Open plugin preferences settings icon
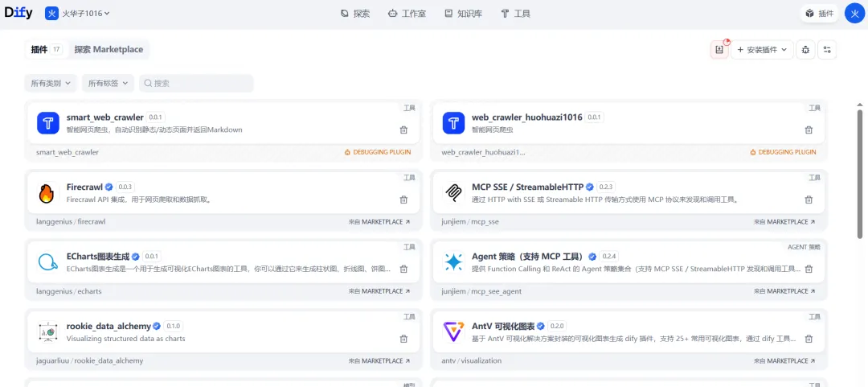Viewport: 868px width, 387px height. (x=827, y=50)
